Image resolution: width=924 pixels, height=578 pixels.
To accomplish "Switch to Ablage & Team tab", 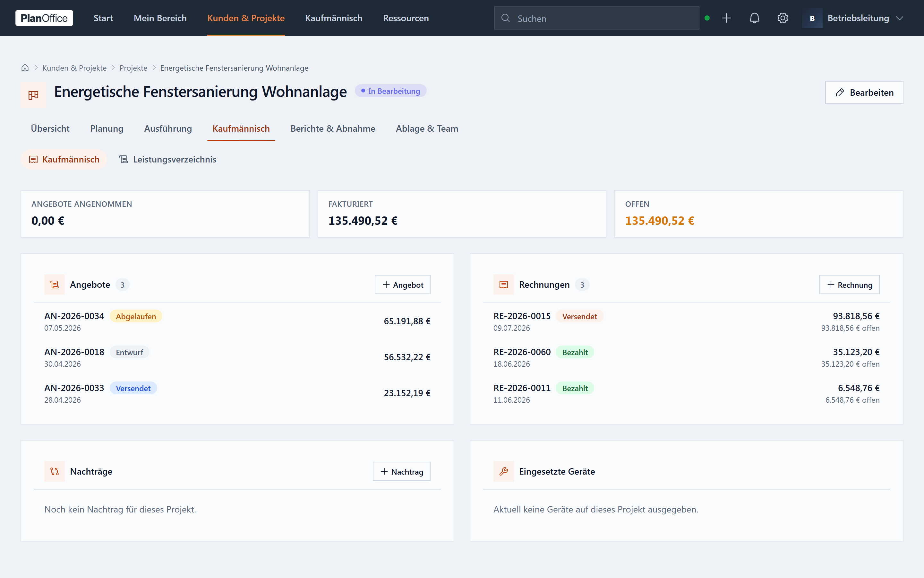I will pyautogui.click(x=427, y=128).
